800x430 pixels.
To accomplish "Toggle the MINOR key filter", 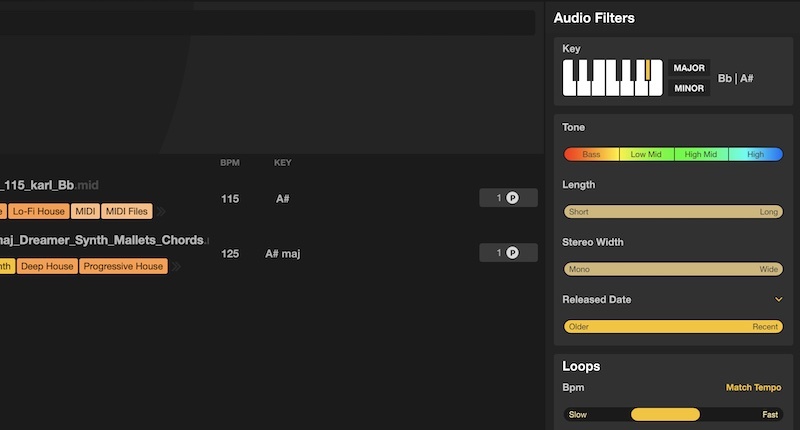I will tap(689, 88).
